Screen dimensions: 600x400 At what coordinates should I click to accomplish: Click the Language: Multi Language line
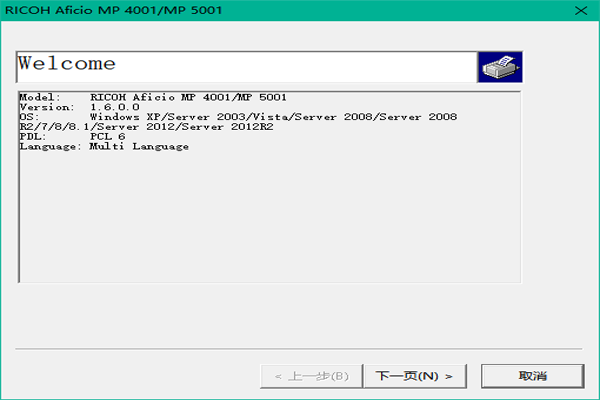(104, 147)
